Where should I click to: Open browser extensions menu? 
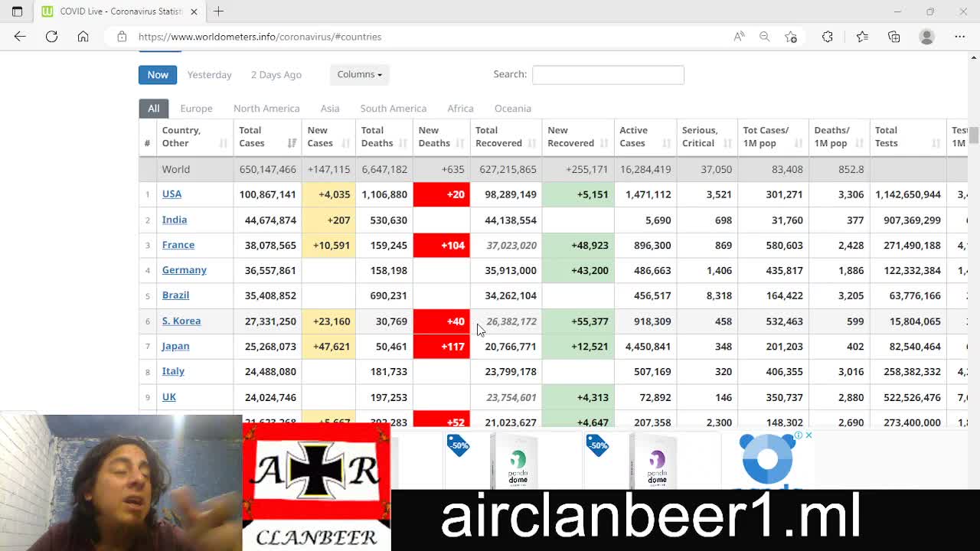[827, 37]
